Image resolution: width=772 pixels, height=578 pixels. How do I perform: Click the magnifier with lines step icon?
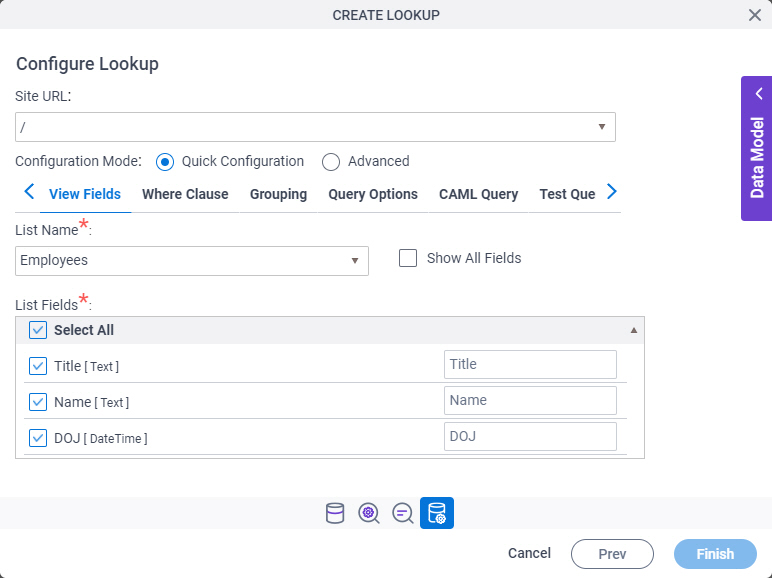(x=403, y=513)
